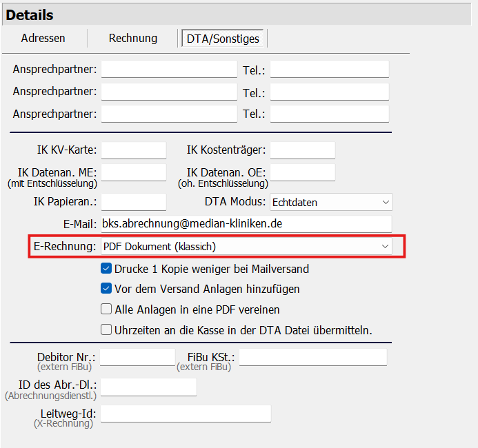The image size is (478, 448).
Task: Click the first Ansprechpartner input field
Action: (x=169, y=70)
